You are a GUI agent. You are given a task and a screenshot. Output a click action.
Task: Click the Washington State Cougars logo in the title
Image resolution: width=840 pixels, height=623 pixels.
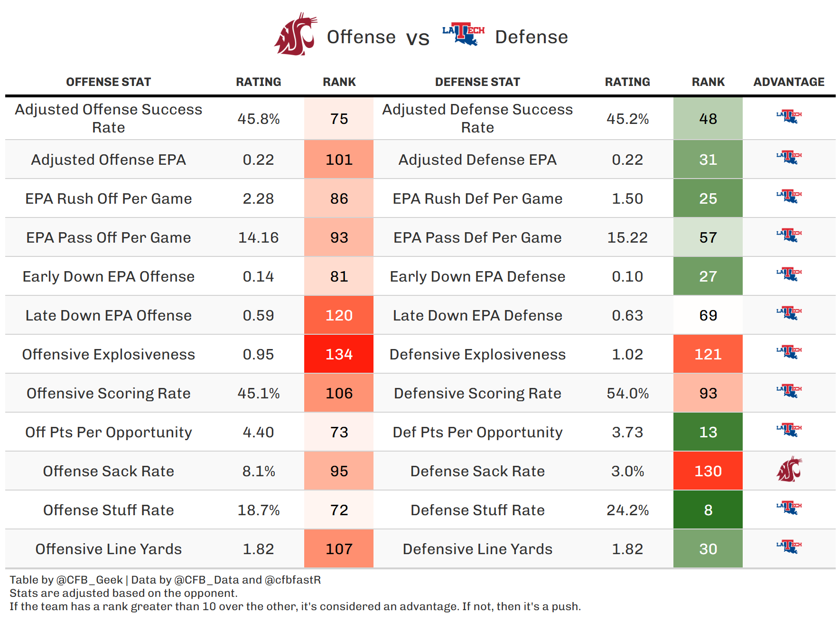click(x=296, y=35)
